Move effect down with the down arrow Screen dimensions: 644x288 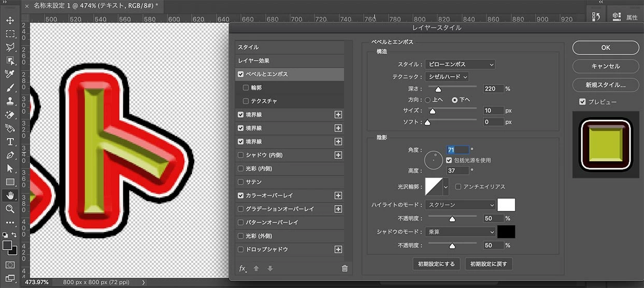(x=269, y=268)
